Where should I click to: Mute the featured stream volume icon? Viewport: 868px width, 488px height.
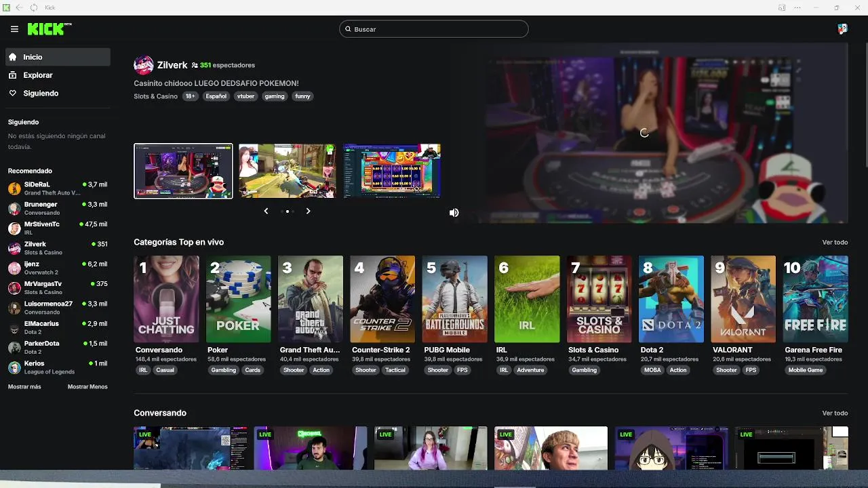[x=454, y=213]
